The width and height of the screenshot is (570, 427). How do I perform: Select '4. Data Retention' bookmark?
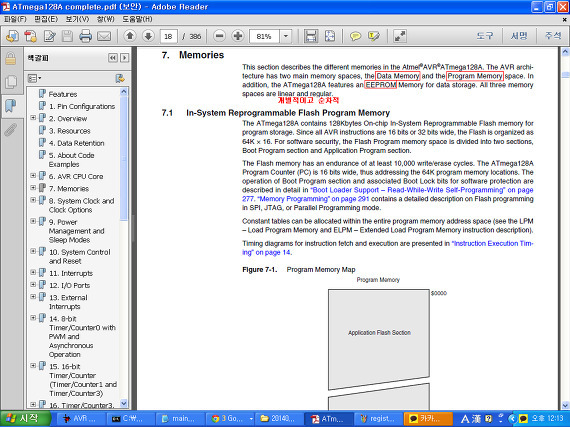point(77,143)
